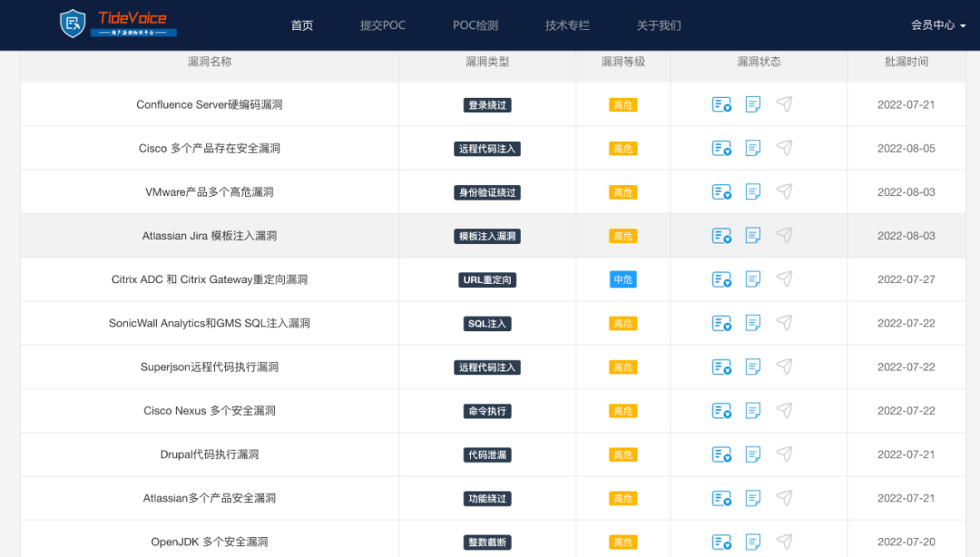Open Citrix ADC 和 Citrix Gateway重定向漏洞

[210, 279]
